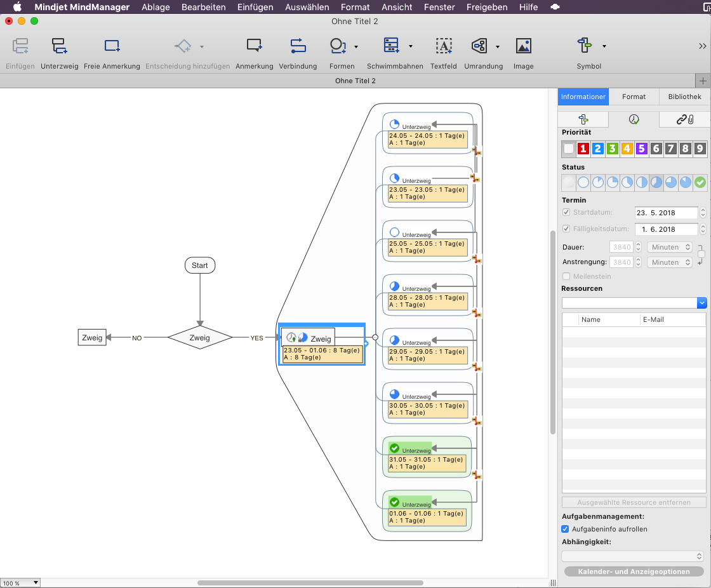This screenshot has height=588, width=711.
Task: Toggle the Aufgabeninfo aufrollen checkbox
Action: (566, 529)
